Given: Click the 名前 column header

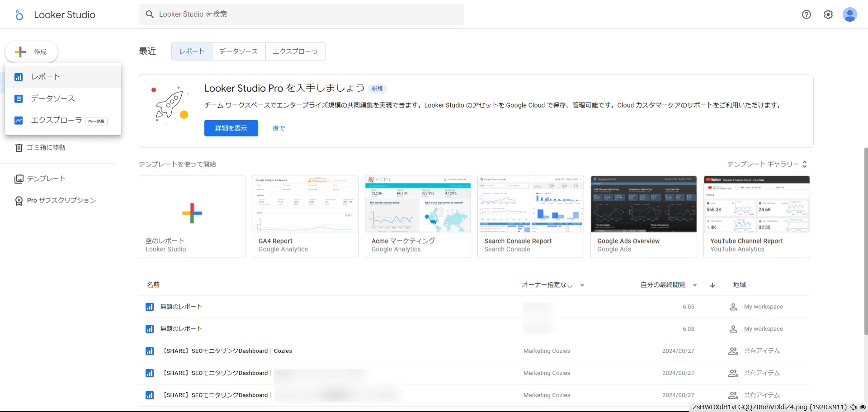Looking at the screenshot, I should click(x=153, y=285).
